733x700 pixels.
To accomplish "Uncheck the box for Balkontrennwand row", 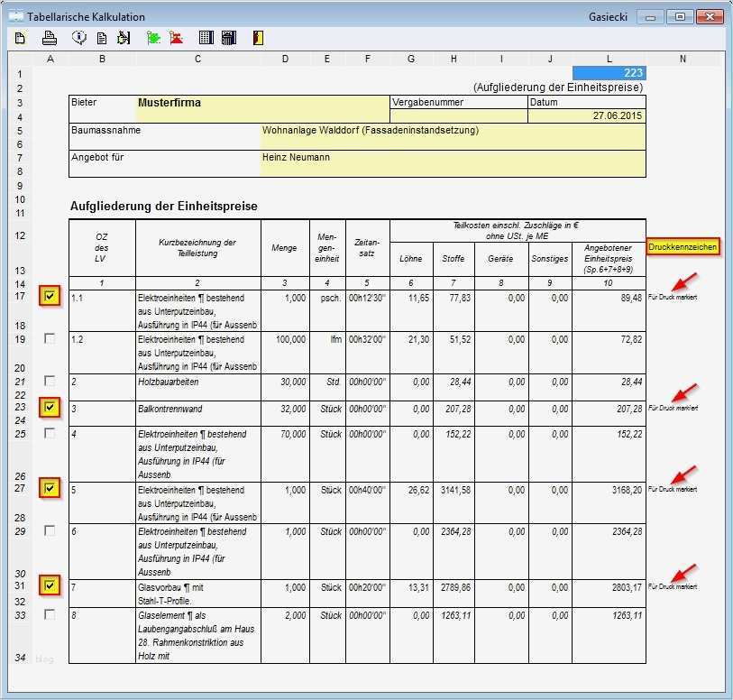I will [50, 408].
